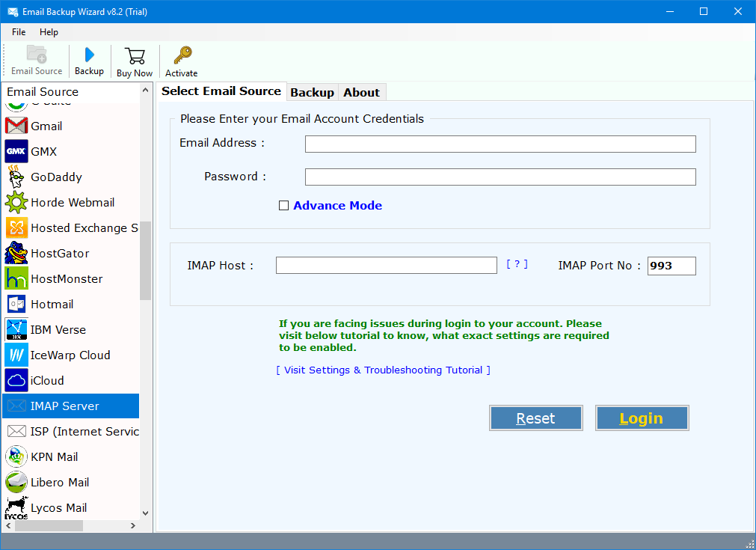Maximize the Email Backup Wizard window
The height and width of the screenshot is (550, 756).
(704, 11)
